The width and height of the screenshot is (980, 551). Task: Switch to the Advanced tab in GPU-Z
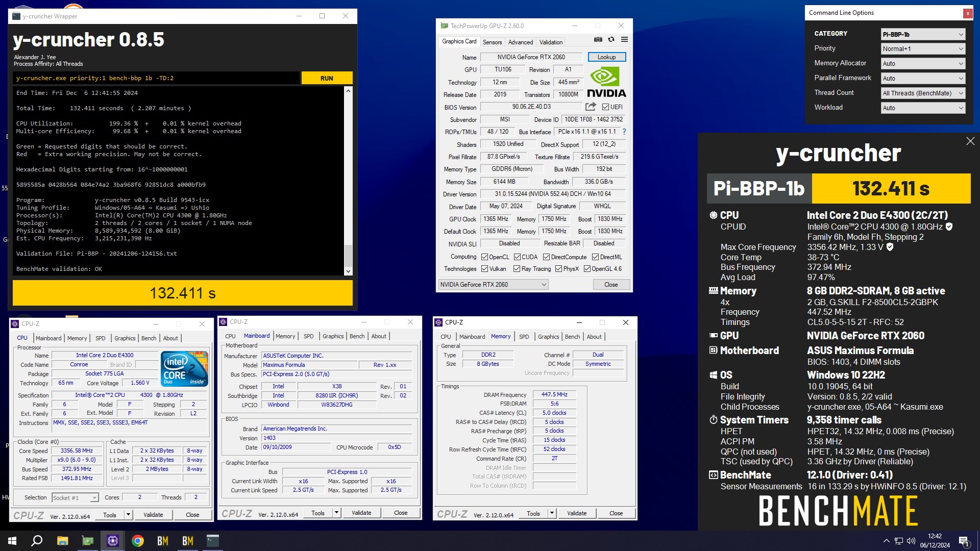tap(520, 42)
